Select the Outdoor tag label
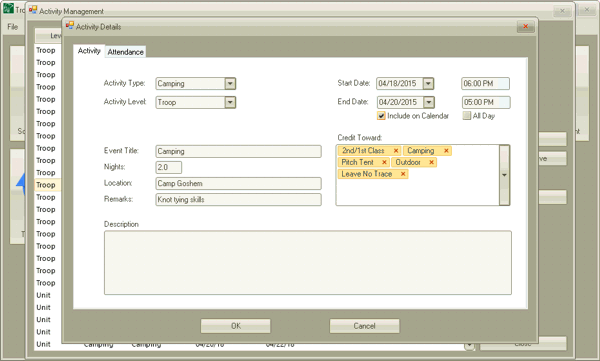 [x=408, y=162]
